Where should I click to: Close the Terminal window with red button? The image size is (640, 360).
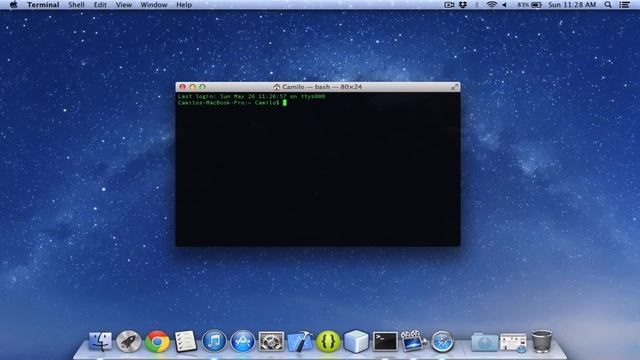coord(182,87)
